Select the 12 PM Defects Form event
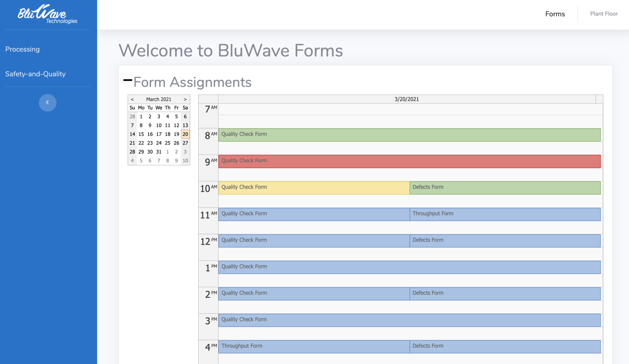 pos(505,240)
